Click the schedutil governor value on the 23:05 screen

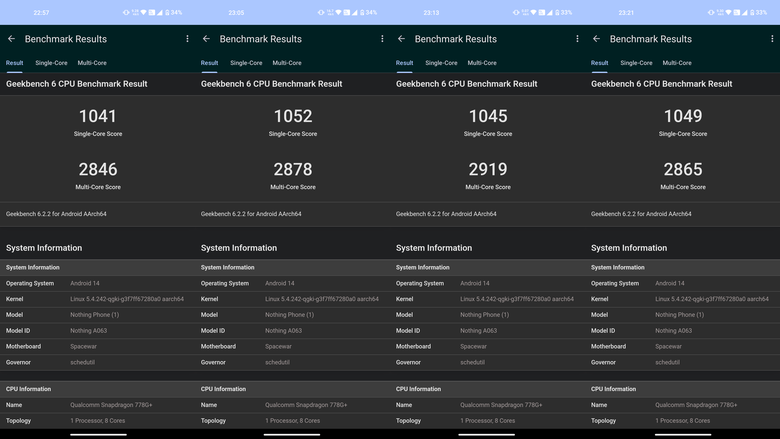click(x=278, y=362)
